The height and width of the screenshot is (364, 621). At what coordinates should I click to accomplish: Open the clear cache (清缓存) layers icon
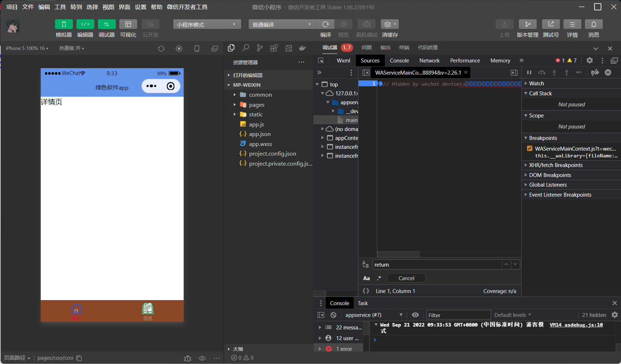click(x=390, y=24)
